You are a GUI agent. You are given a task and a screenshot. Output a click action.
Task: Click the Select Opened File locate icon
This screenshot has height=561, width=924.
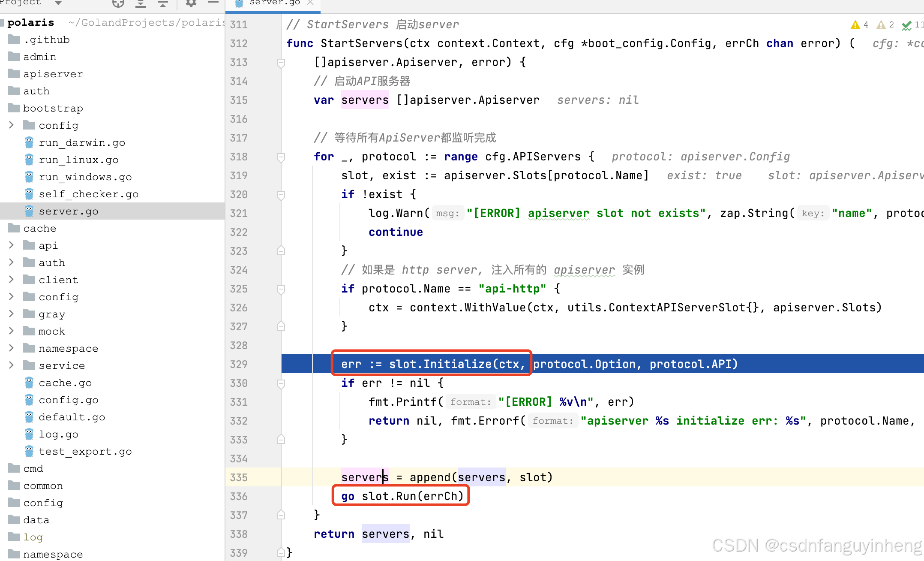click(x=118, y=3)
